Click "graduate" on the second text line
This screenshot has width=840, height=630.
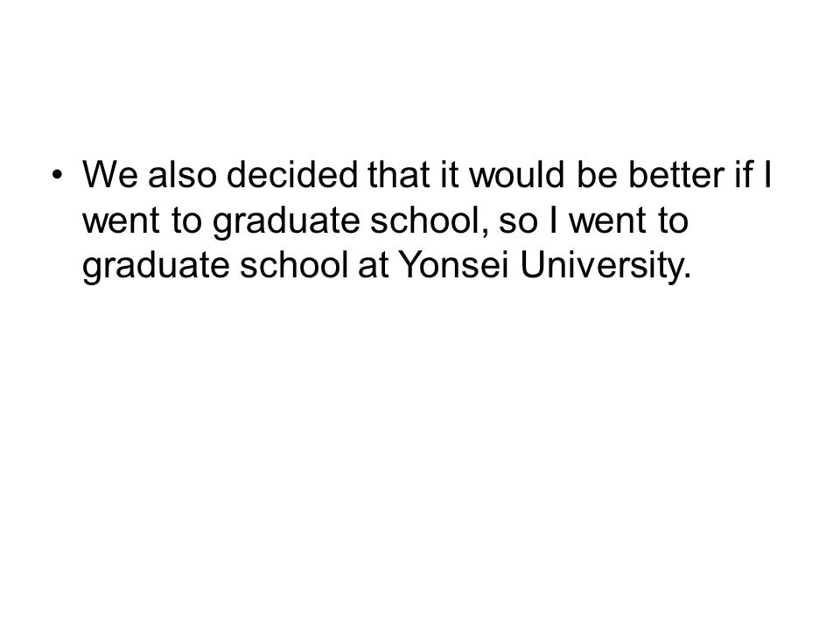click(x=287, y=220)
